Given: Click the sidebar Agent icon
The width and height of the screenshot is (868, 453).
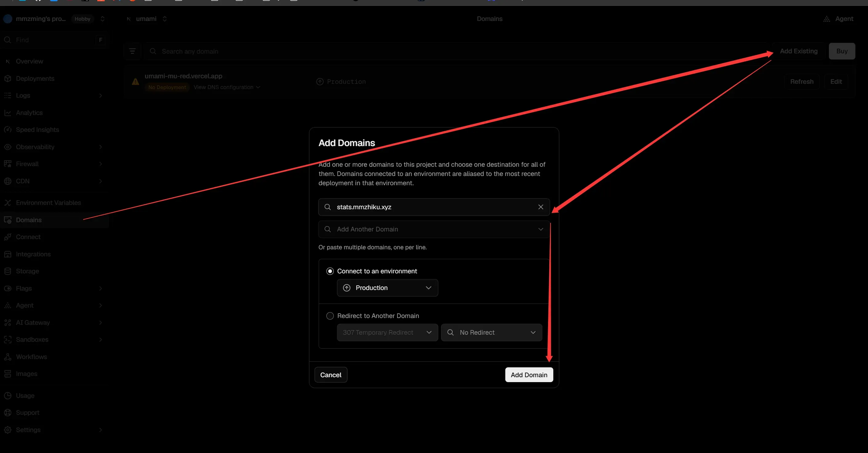Looking at the screenshot, I should (x=8, y=306).
